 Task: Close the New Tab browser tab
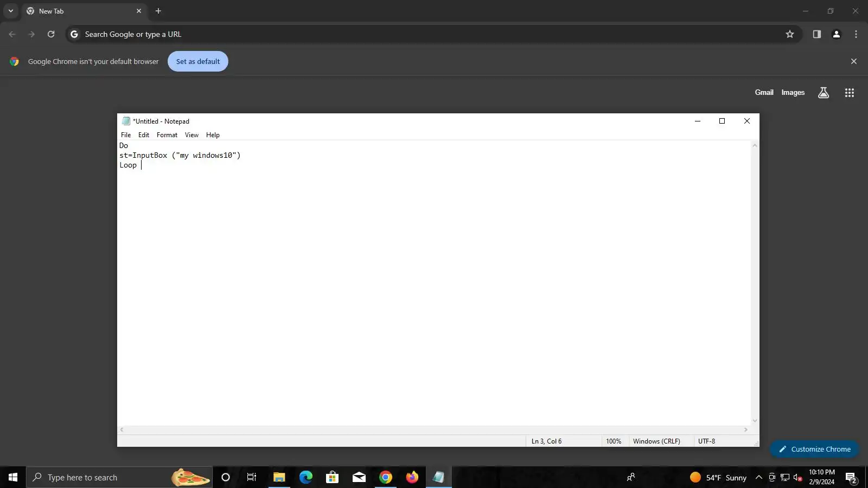point(139,11)
